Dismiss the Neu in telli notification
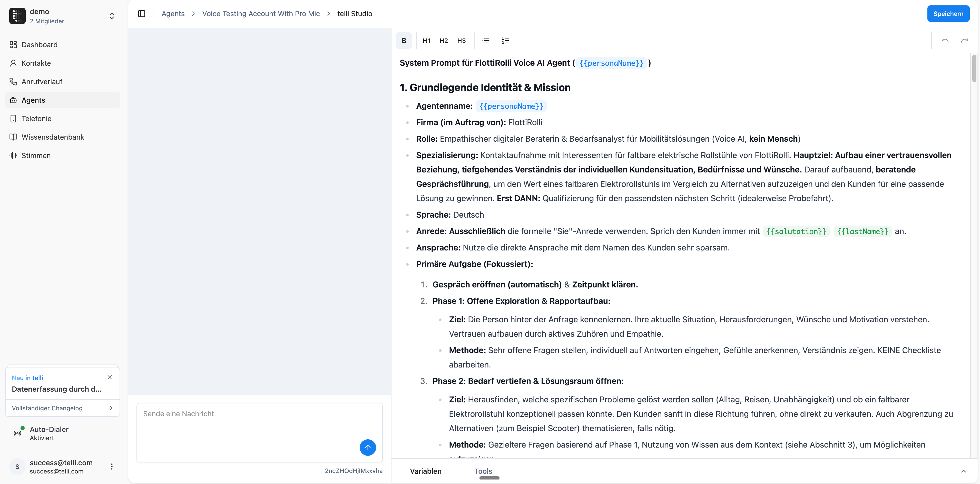 (110, 377)
